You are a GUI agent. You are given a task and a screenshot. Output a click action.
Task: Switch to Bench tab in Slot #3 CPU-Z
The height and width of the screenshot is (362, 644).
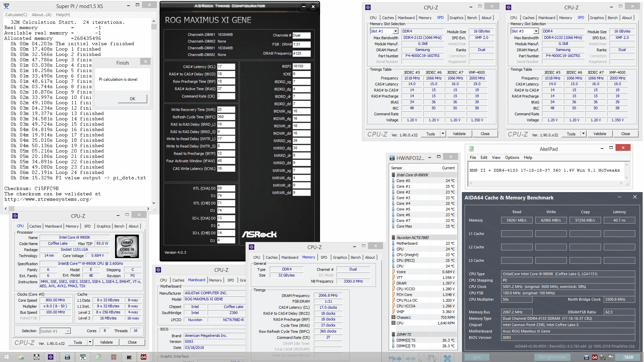click(x=612, y=18)
